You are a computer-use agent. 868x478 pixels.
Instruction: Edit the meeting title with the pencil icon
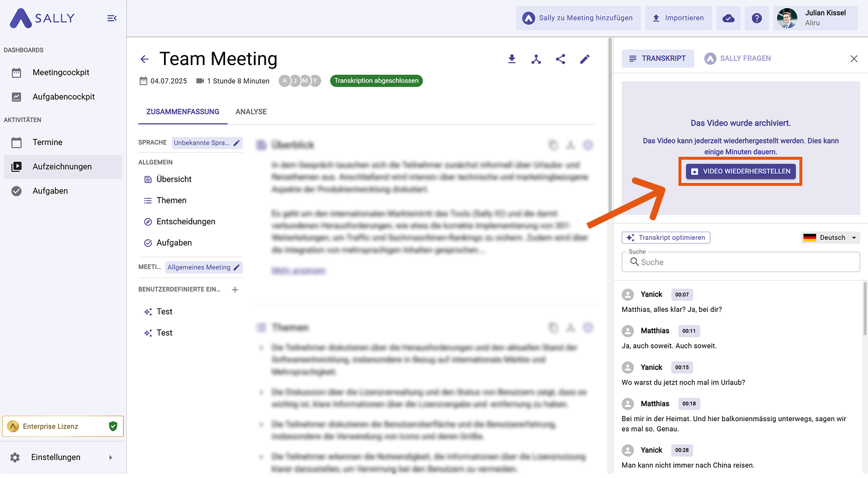[585, 59]
